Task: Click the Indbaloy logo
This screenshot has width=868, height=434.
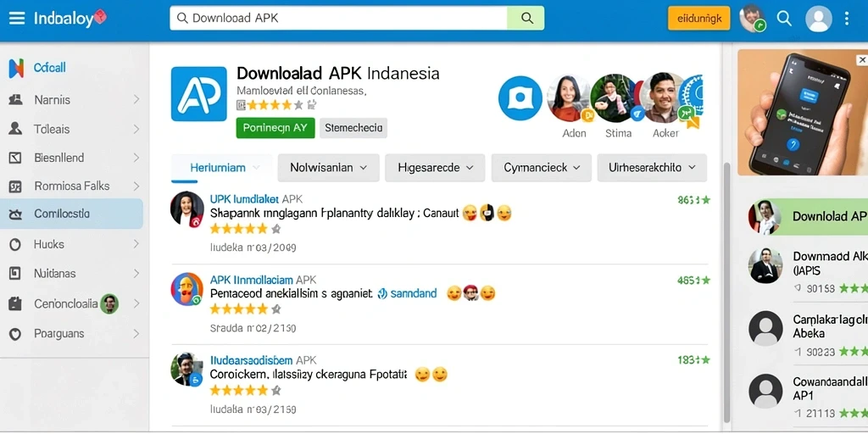Action: [70, 19]
